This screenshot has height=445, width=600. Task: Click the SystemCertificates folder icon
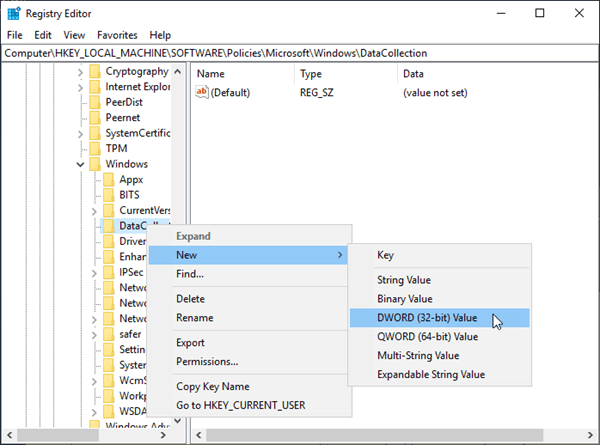coord(95,133)
